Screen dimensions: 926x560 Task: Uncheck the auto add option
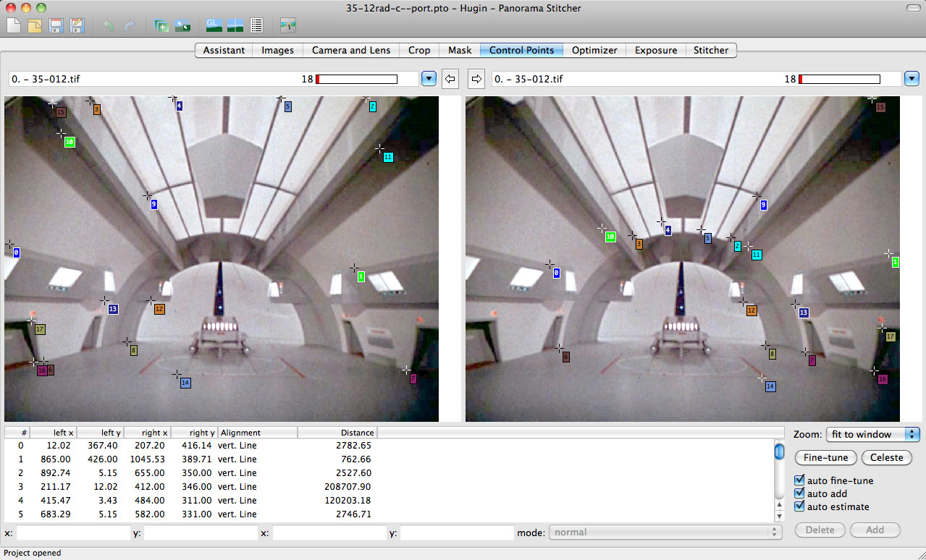[x=800, y=493]
